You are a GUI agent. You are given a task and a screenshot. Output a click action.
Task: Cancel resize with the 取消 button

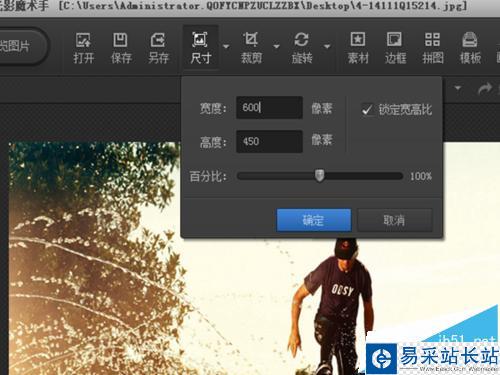[x=395, y=220]
